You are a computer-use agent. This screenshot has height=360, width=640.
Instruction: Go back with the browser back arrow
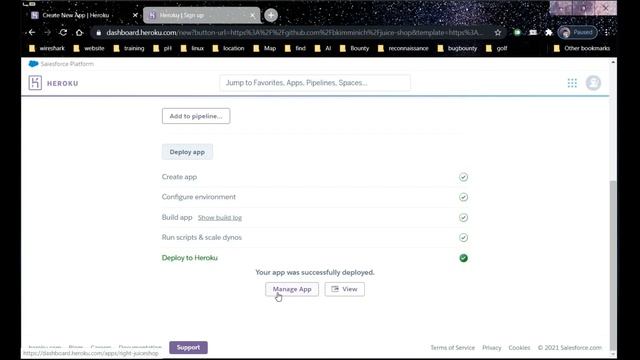(32, 32)
